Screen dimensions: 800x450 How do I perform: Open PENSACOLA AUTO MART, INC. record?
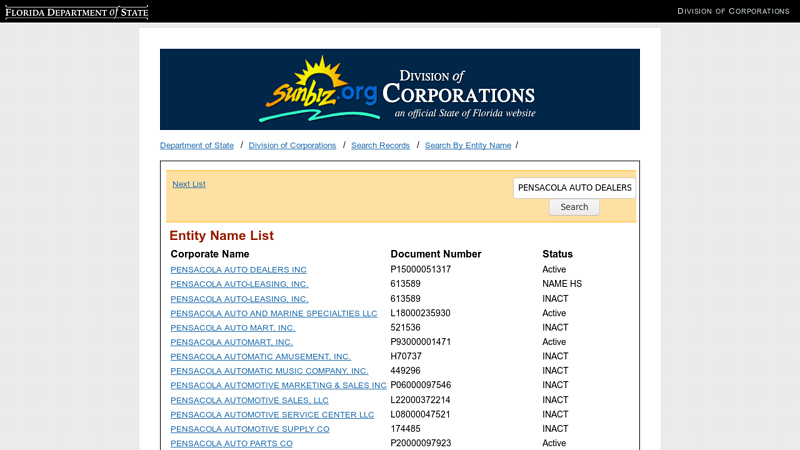(233, 328)
